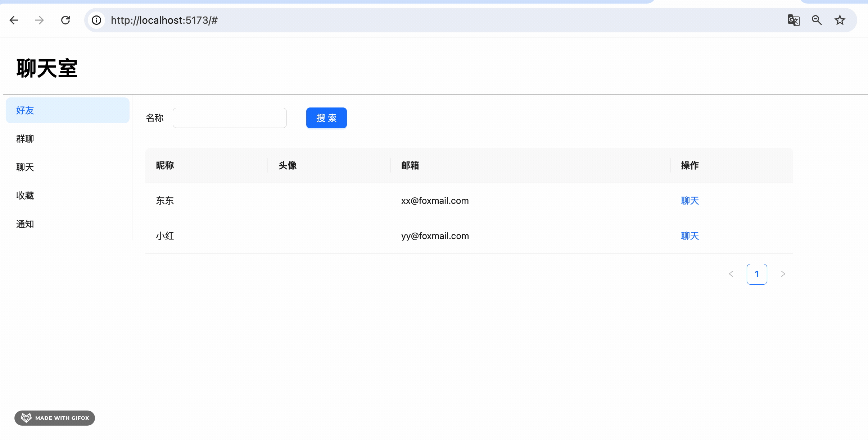Click the browser forward arrow
Viewport: 868px width, 440px height.
40,20
